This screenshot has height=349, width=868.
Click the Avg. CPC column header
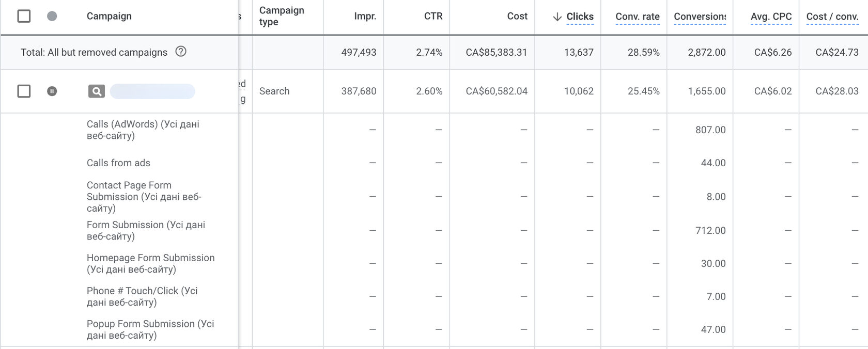click(x=771, y=17)
